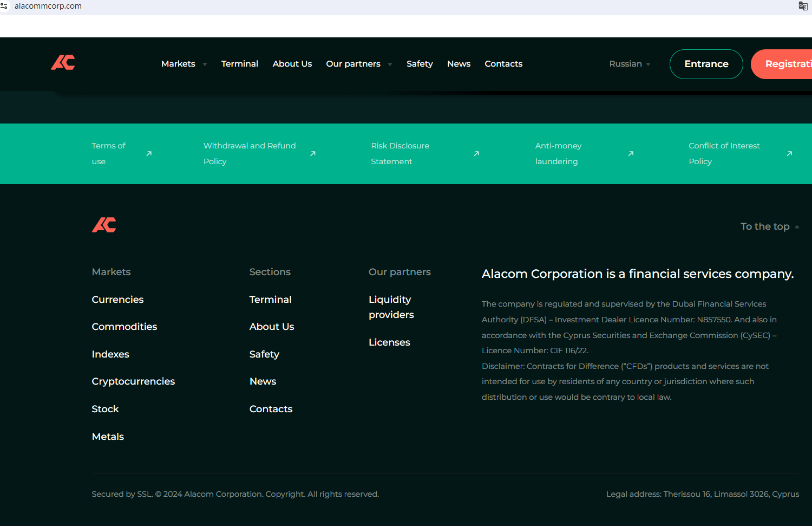
Task: Open Metals in footer Markets list
Action: pos(108,437)
